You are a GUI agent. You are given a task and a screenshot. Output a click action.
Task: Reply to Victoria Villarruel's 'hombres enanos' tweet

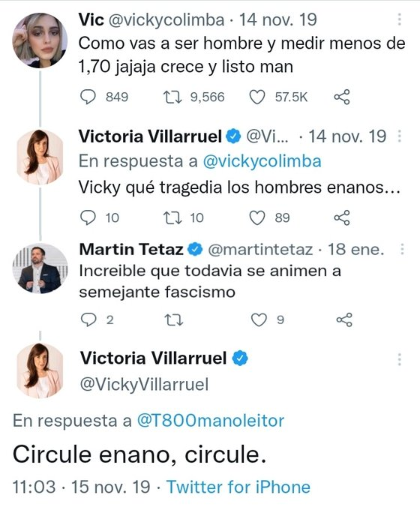click(x=88, y=217)
